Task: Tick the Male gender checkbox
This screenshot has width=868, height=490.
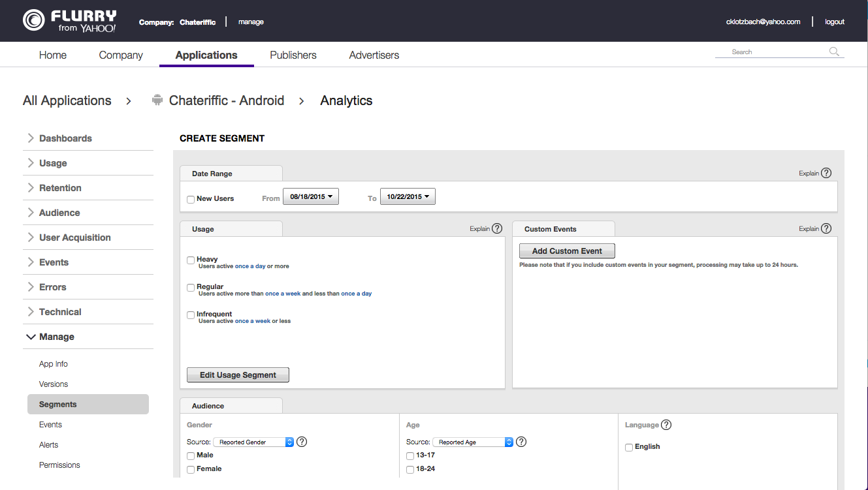Action: pyautogui.click(x=191, y=455)
